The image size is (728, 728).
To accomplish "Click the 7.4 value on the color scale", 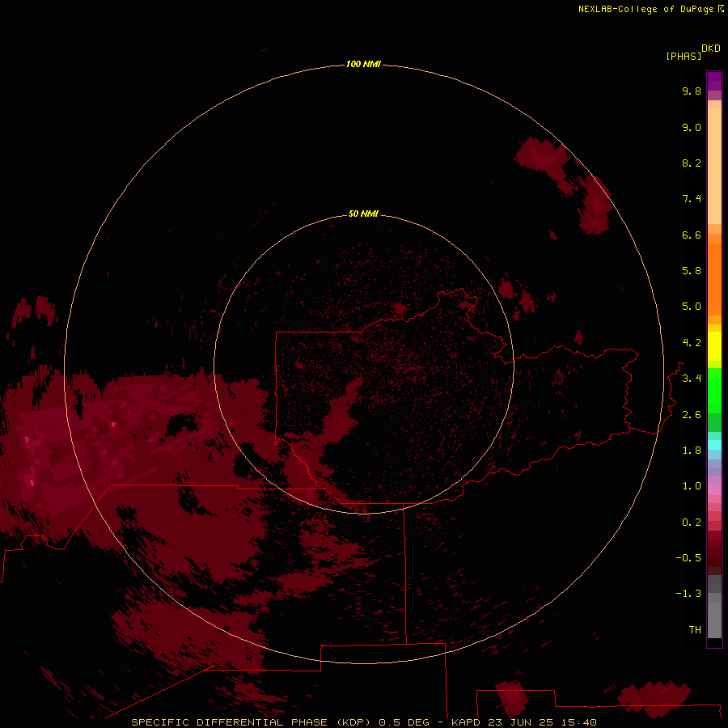I will 692,199.
